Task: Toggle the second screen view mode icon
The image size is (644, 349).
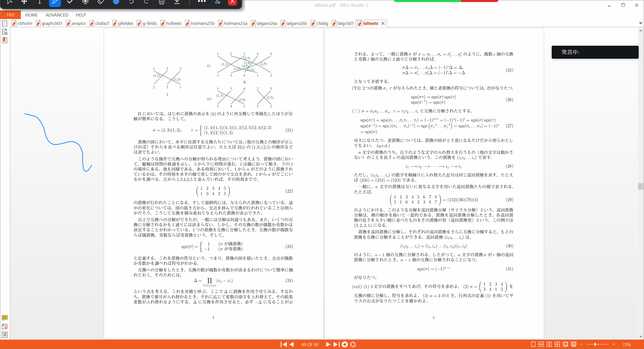Action: (x=574, y=344)
